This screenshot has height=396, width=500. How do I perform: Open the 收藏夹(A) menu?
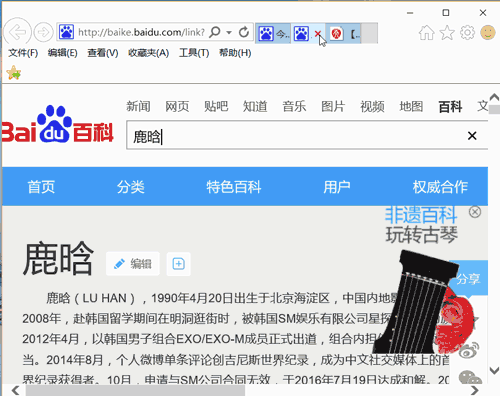point(149,53)
